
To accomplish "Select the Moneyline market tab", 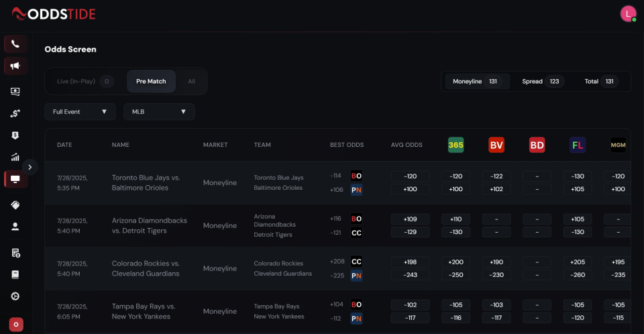I will [477, 81].
